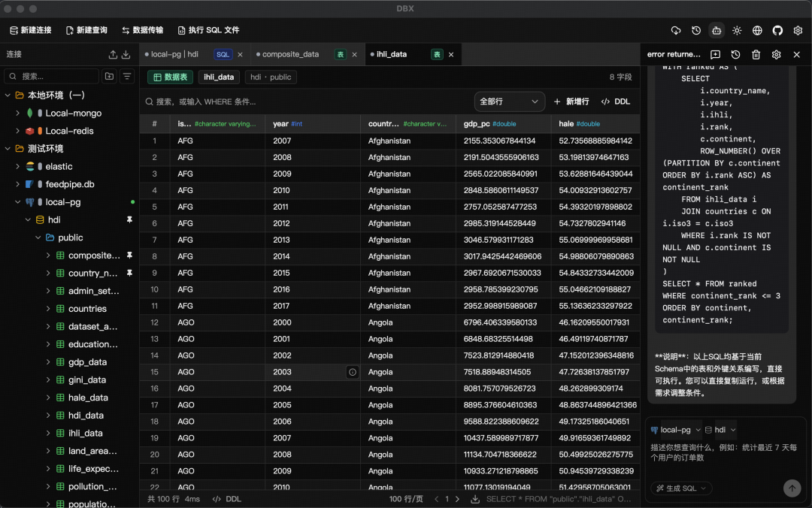This screenshot has width=812, height=508.
Task: Close the ihli_data tab
Action: click(x=451, y=54)
